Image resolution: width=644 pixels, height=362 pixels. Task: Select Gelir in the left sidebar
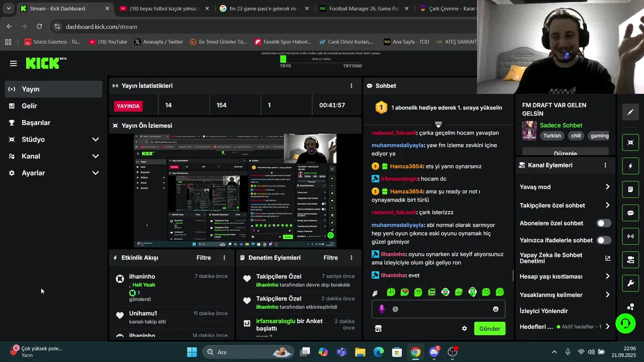click(53, 106)
